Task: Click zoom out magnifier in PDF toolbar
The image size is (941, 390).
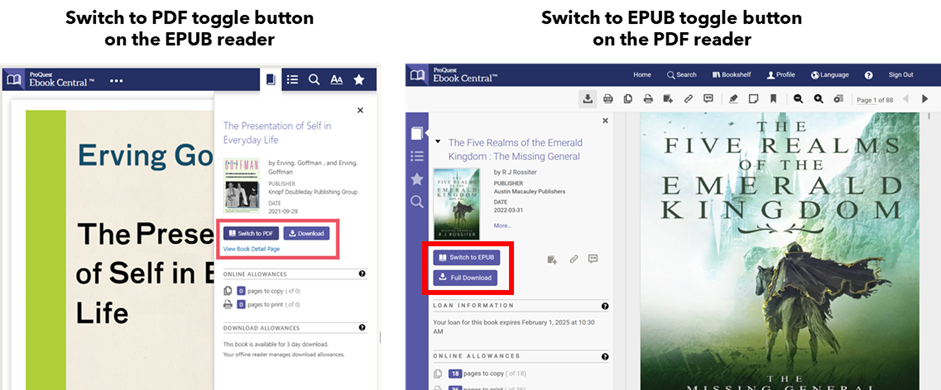Action: point(798,99)
